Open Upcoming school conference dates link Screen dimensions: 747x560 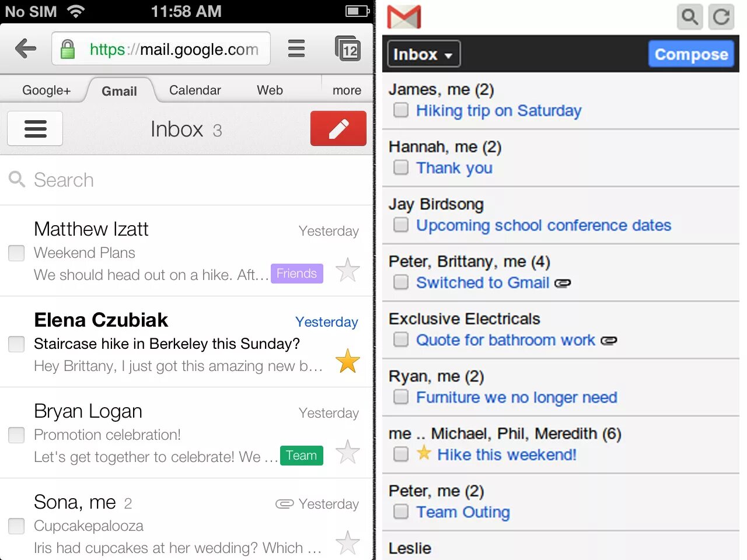click(x=543, y=225)
